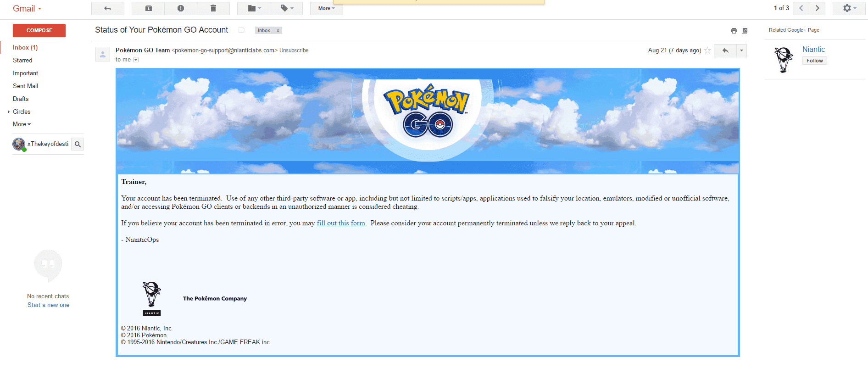Delete the email using the trash icon
The height and width of the screenshot is (374, 868).
click(x=213, y=8)
